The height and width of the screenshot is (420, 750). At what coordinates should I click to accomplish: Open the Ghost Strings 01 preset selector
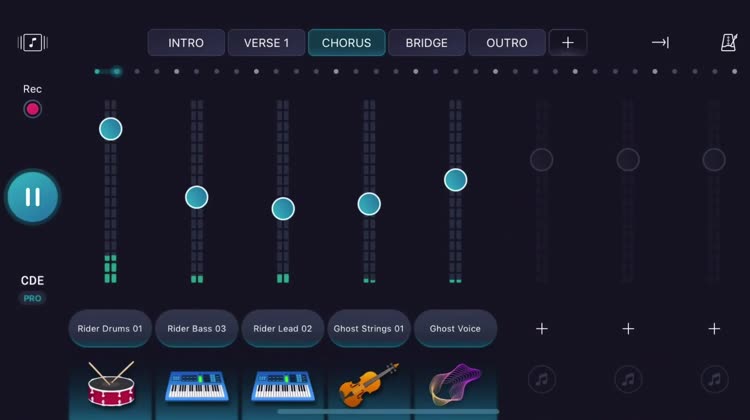pos(369,328)
